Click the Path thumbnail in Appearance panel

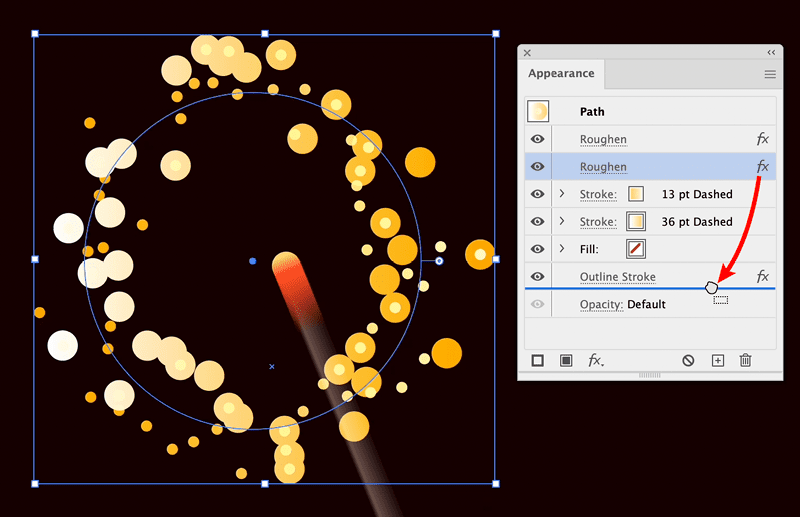click(538, 111)
